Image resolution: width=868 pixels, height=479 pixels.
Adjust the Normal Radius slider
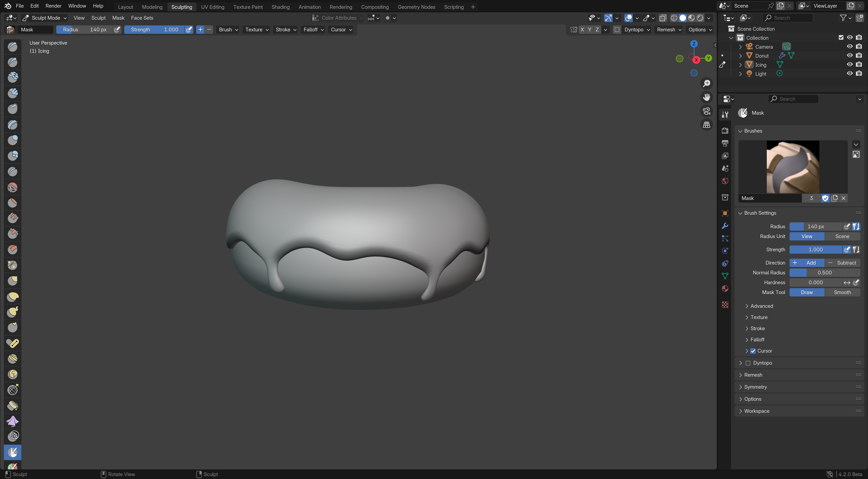click(825, 273)
